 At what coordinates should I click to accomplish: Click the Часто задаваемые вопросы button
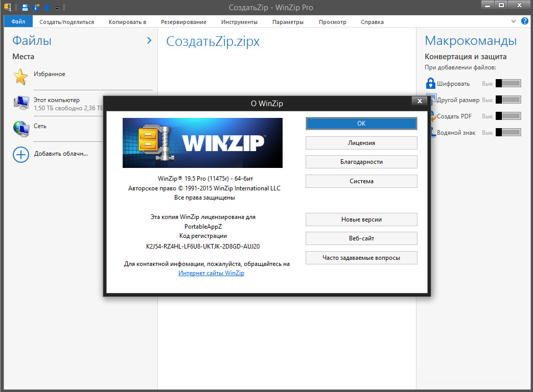pyautogui.click(x=361, y=258)
